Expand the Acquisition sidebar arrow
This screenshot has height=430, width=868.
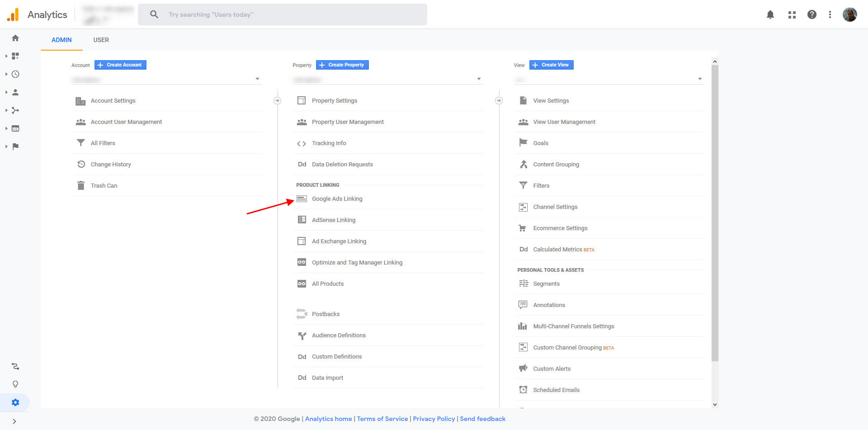click(x=6, y=110)
